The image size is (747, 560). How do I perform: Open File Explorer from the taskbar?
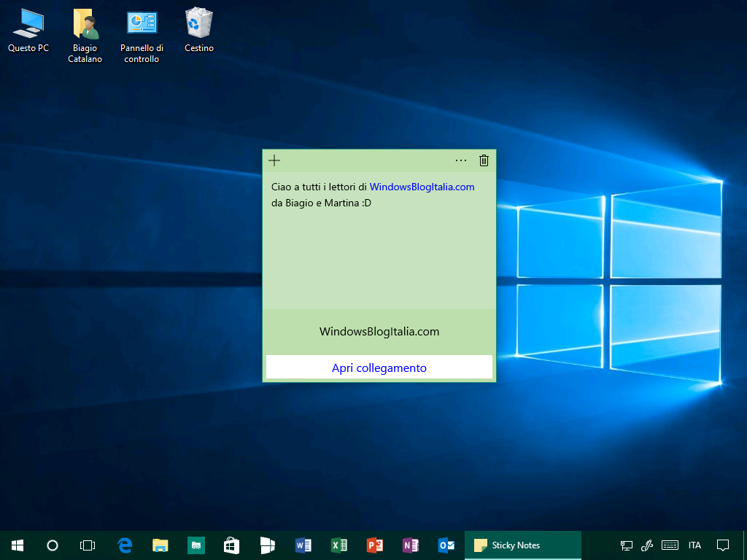160,545
